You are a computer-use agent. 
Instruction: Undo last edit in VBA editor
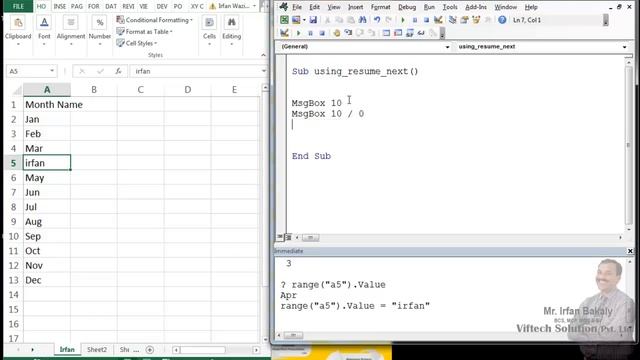pyautogui.click(x=377, y=20)
